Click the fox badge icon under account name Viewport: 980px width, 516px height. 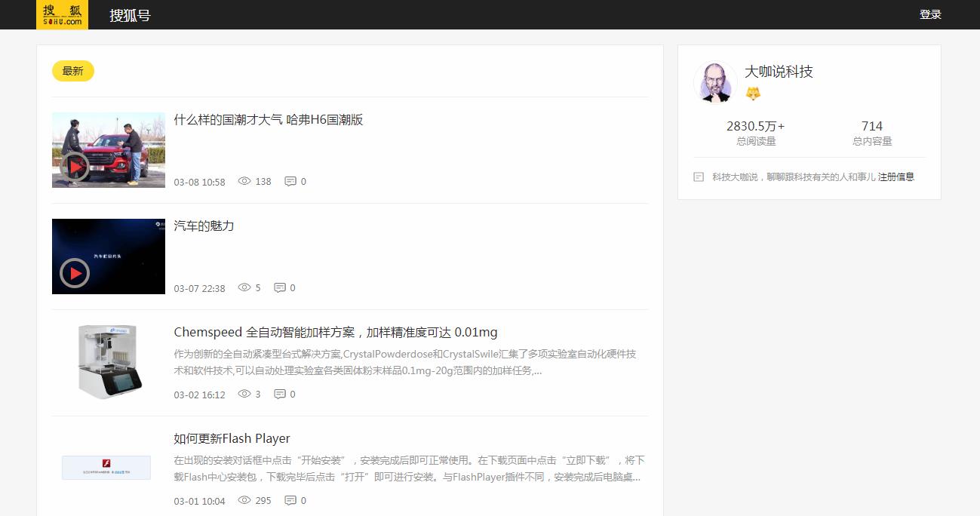pyautogui.click(x=753, y=94)
